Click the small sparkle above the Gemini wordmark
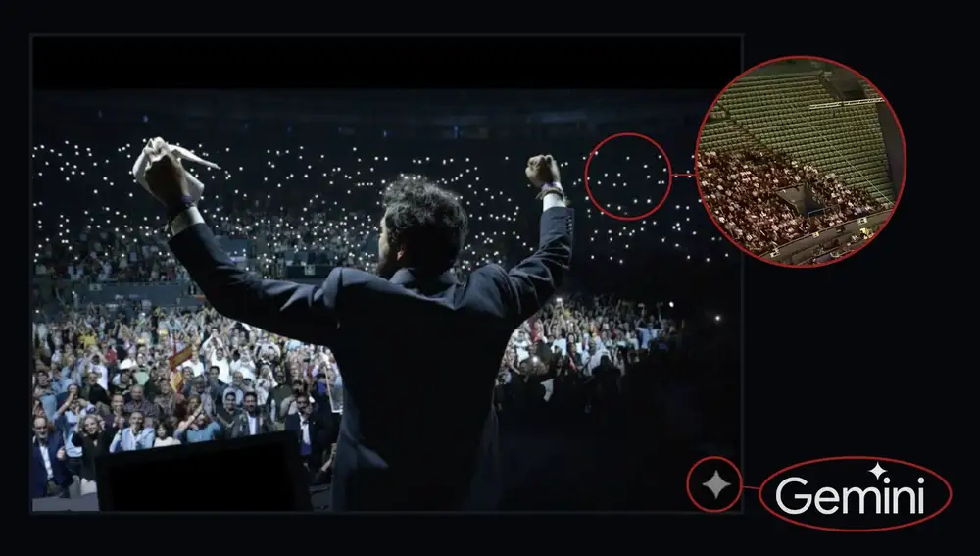 (878, 471)
